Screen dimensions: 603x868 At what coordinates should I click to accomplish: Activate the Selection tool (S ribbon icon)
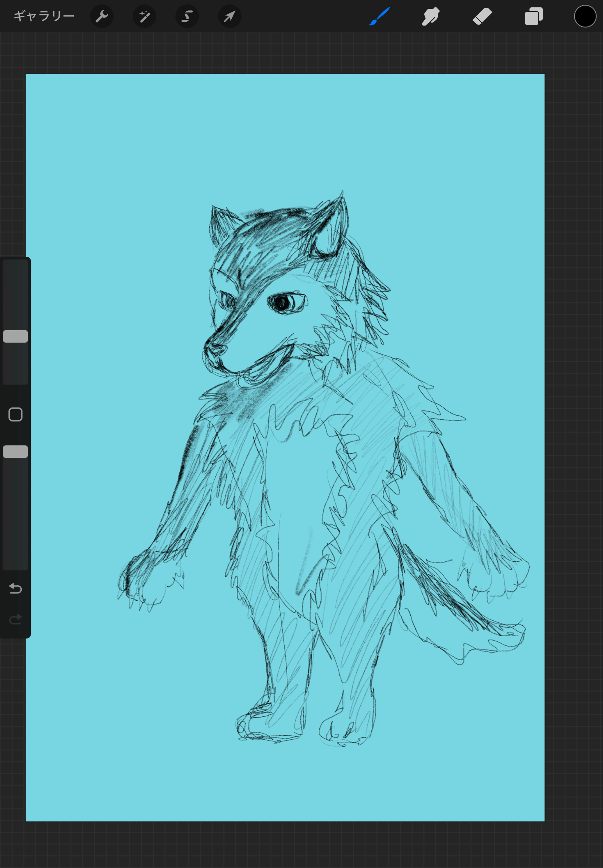click(187, 16)
